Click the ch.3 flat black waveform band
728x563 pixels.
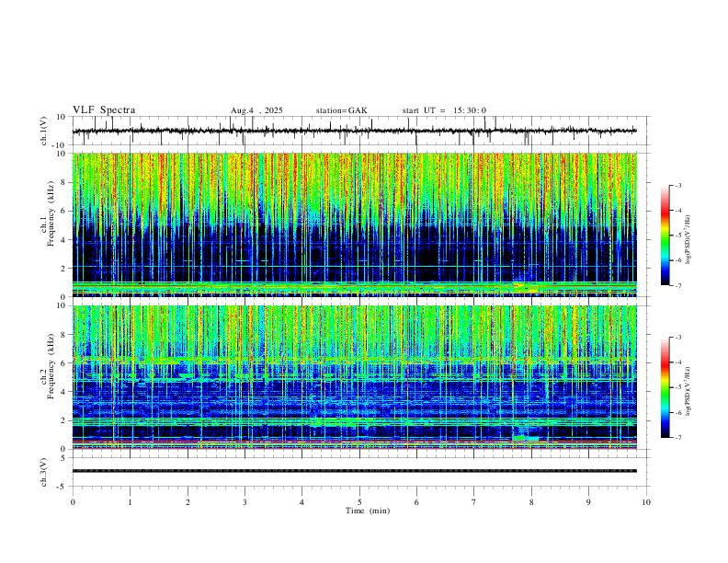[355, 471]
